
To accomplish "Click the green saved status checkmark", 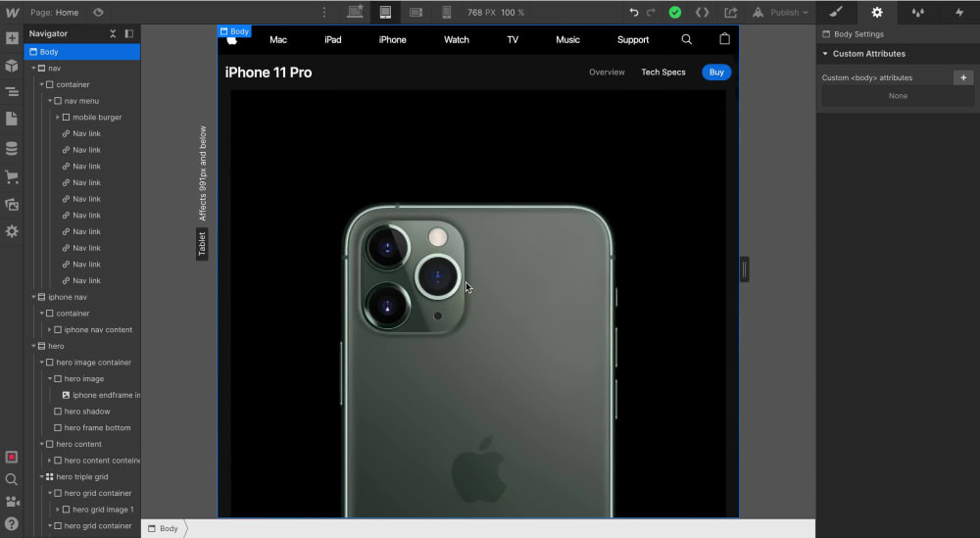I will click(x=675, y=12).
